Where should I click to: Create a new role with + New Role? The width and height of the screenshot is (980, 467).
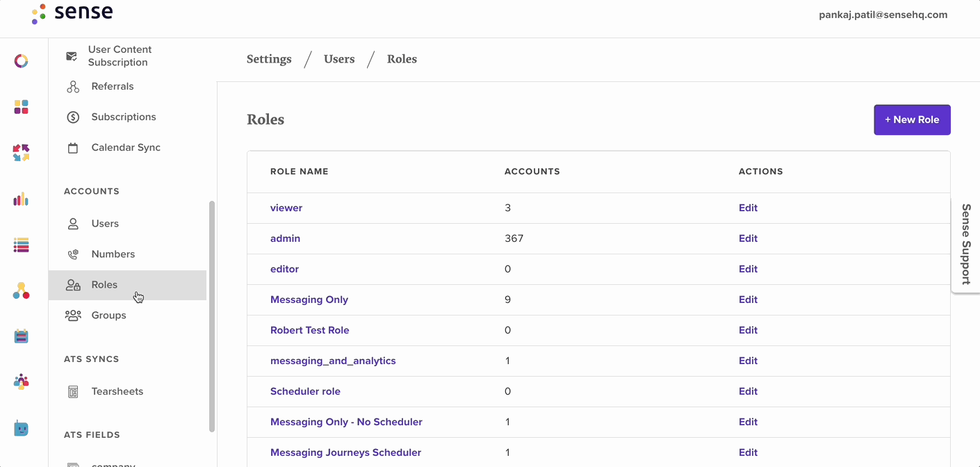click(912, 120)
